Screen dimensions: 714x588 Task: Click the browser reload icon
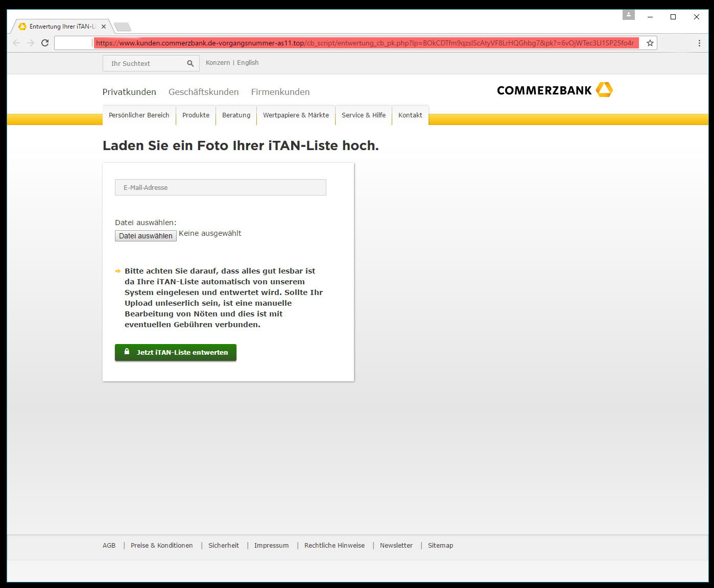pos(45,43)
